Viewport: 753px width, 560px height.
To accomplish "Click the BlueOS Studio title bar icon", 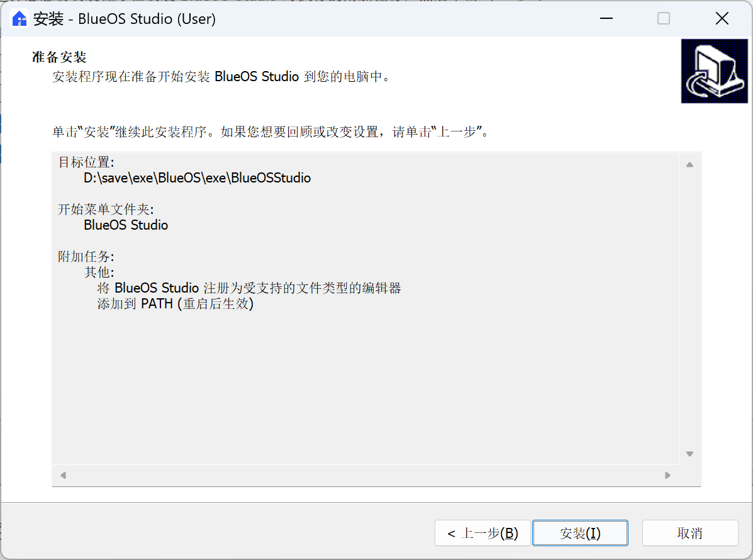I will pyautogui.click(x=20, y=19).
